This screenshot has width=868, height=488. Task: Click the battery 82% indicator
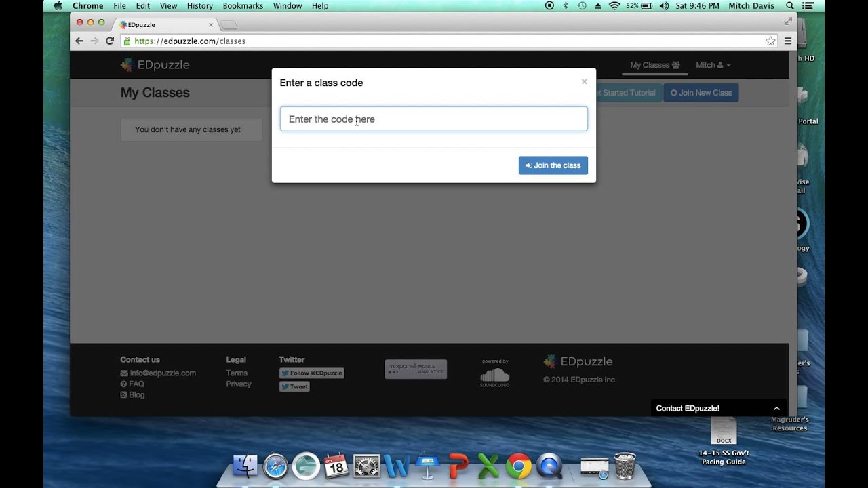click(x=639, y=5)
